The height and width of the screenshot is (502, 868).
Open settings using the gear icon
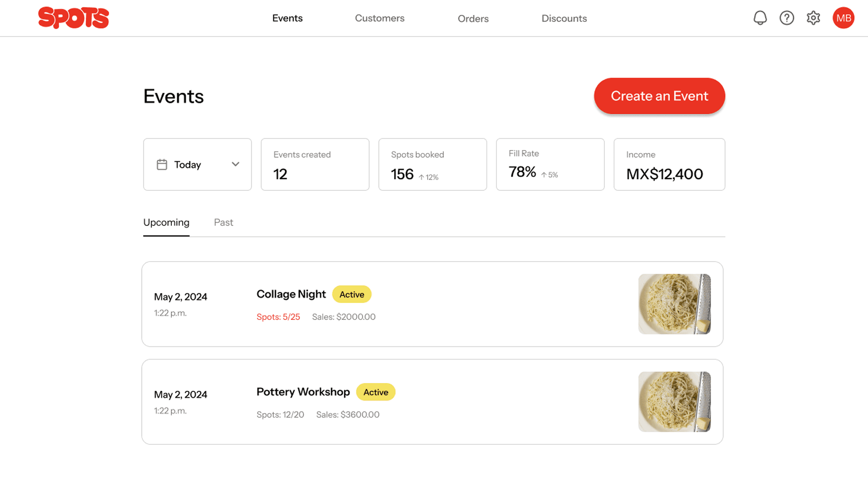813,18
